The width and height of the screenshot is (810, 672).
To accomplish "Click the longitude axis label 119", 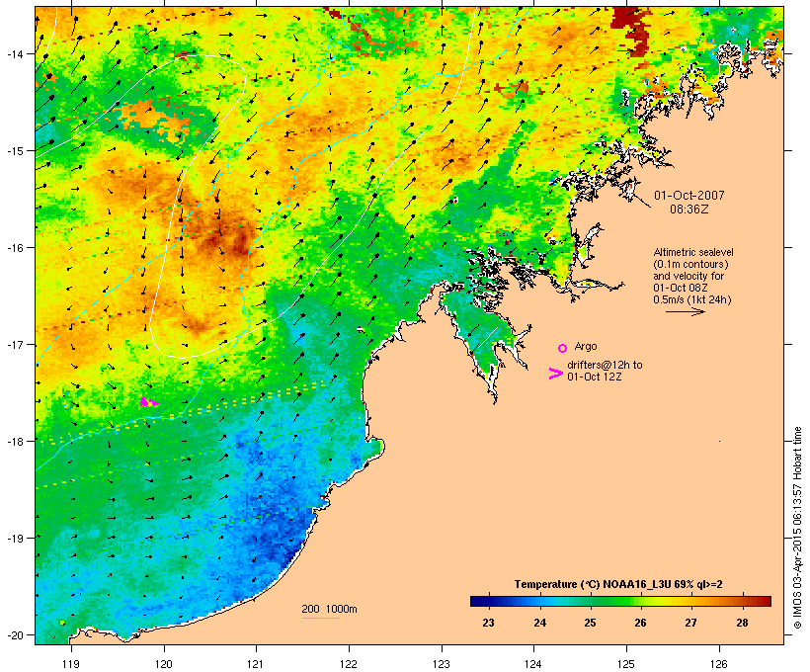I will click(x=71, y=664).
